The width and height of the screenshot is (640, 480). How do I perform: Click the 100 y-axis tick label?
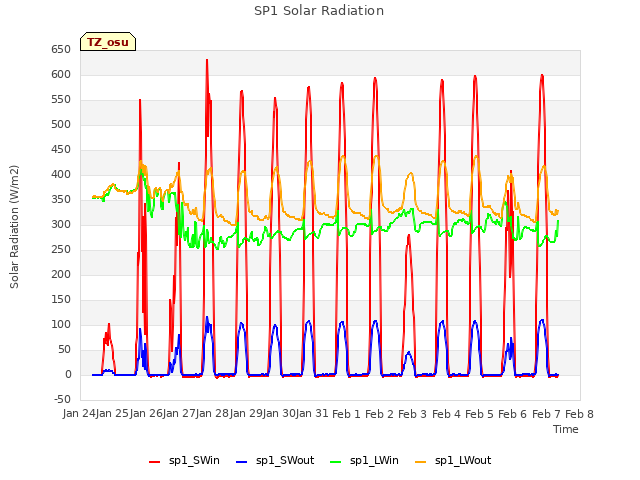[x=61, y=324]
